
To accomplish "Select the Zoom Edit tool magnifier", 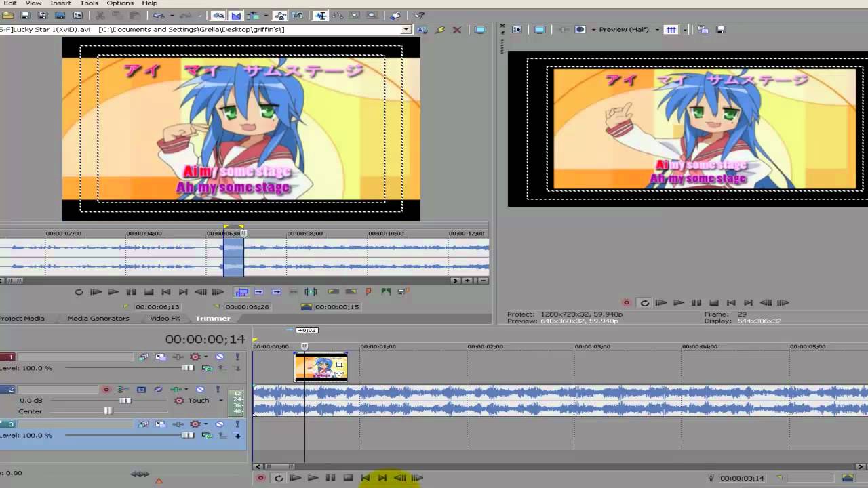I will tap(372, 15).
